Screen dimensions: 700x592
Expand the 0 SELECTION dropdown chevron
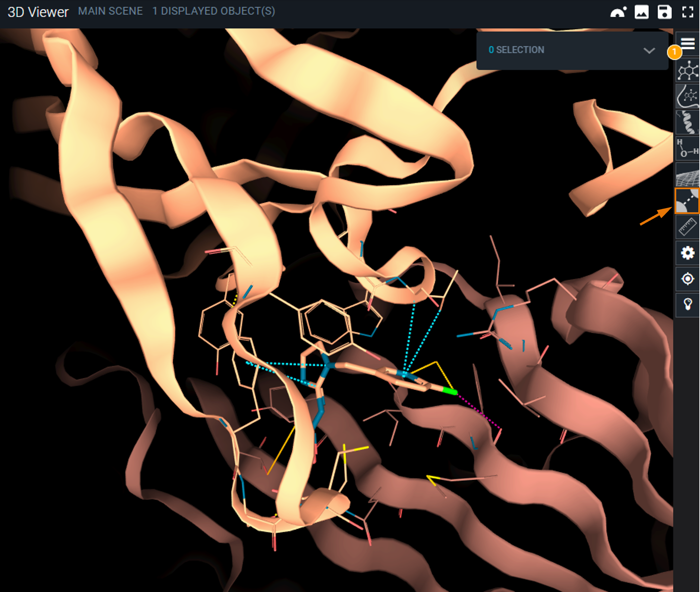pos(649,51)
